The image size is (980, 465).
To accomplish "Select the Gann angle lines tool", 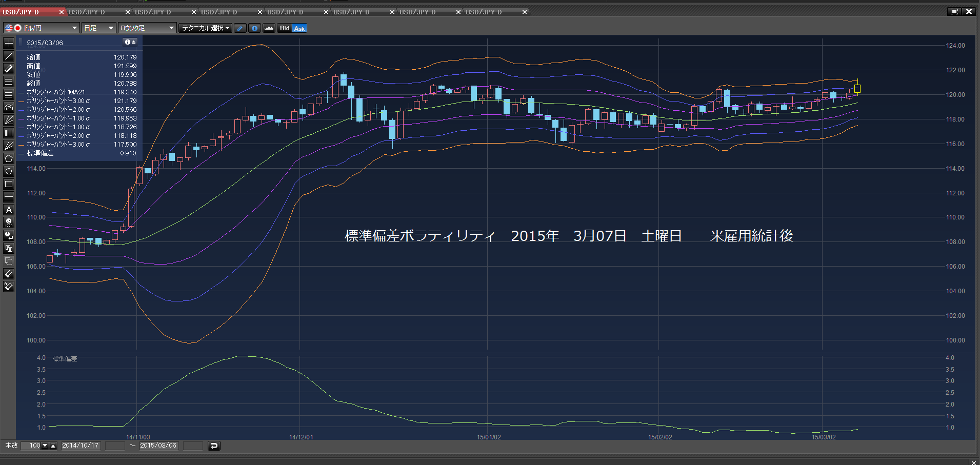I will [9, 146].
